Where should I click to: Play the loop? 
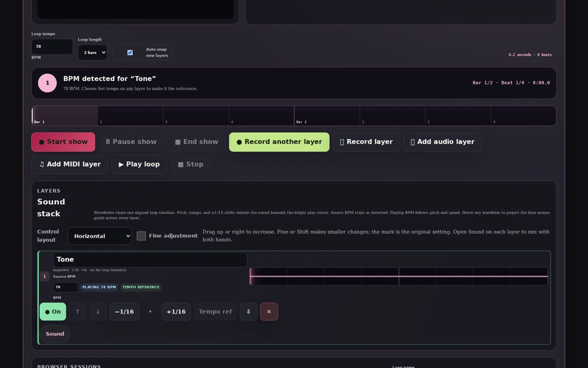coord(139,164)
